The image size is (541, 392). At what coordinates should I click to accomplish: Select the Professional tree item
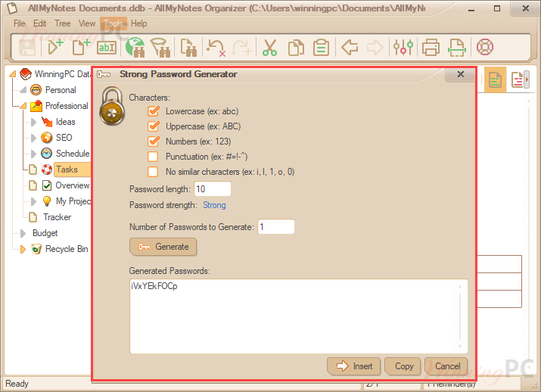click(x=67, y=106)
